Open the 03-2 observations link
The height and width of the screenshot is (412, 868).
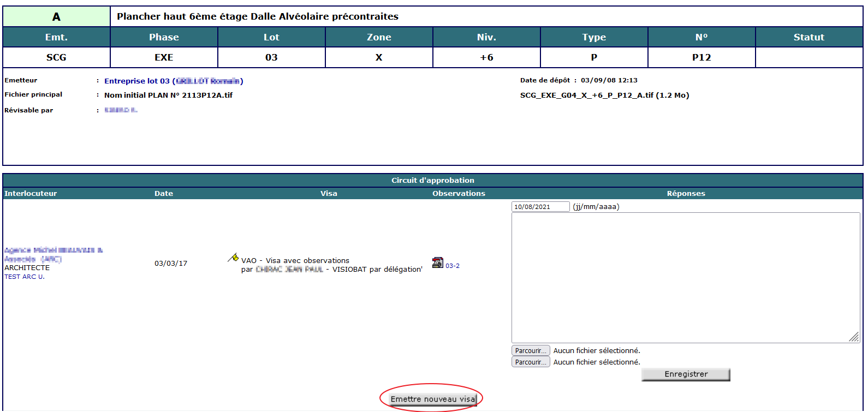pos(453,266)
